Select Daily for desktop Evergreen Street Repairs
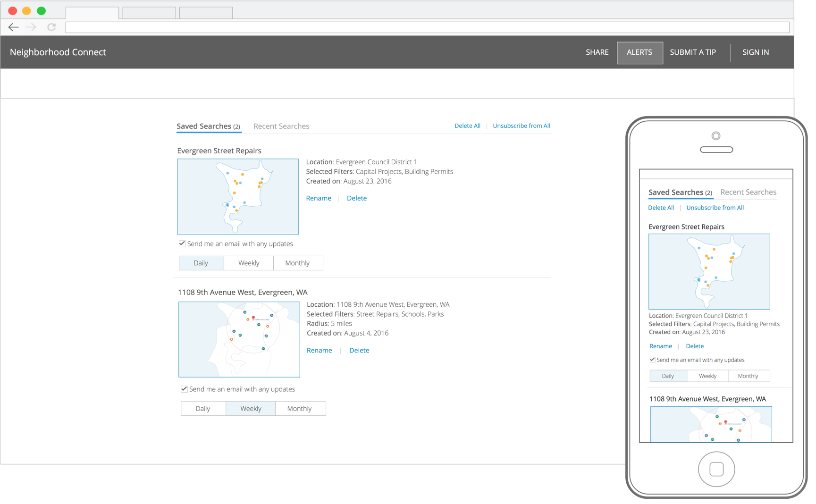This screenshot has width=816, height=504. tap(201, 263)
